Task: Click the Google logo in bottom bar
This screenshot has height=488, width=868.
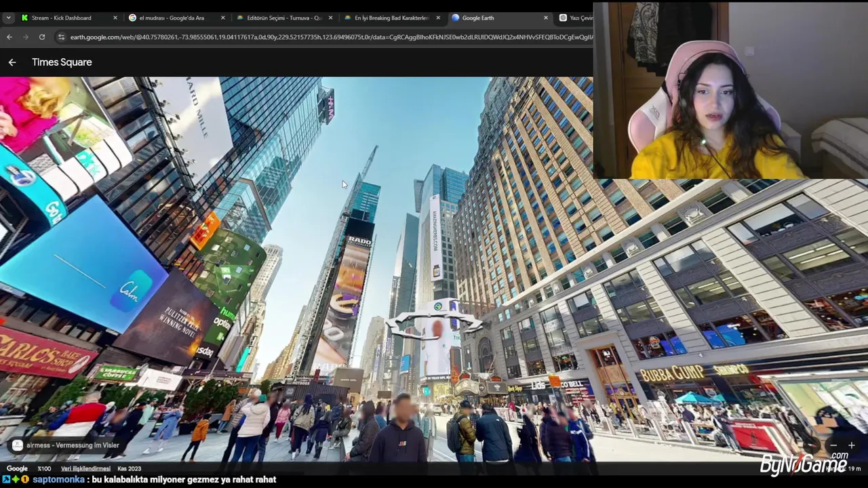Action: [17, 468]
